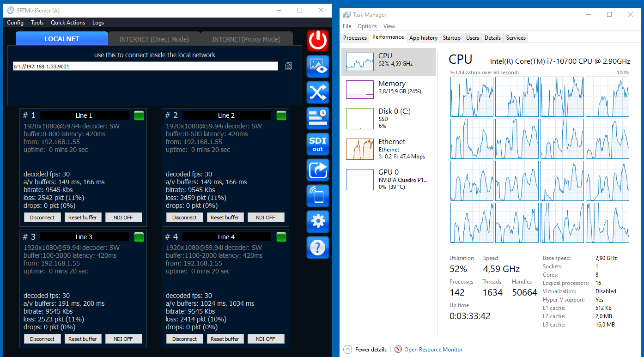Toggle the green status indicator of Line 2

pos(281,115)
